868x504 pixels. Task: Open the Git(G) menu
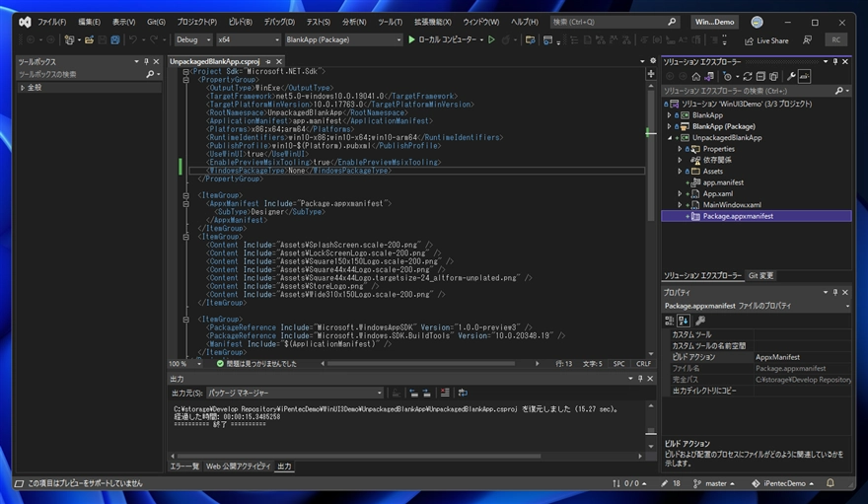point(156,22)
